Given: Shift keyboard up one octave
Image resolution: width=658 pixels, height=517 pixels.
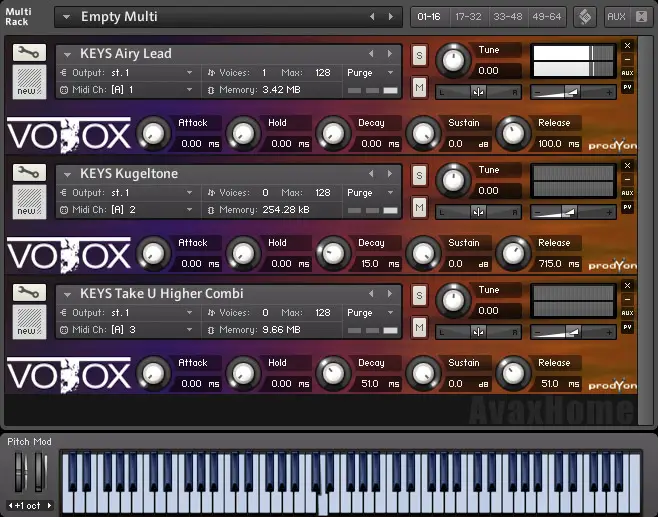Looking at the screenshot, I should (x=49, y=506).
